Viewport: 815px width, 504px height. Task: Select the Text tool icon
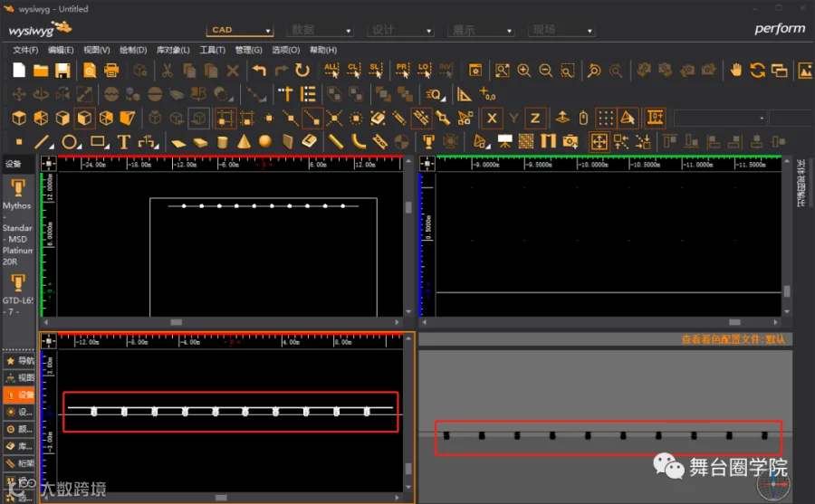click(x=124, y=141)
